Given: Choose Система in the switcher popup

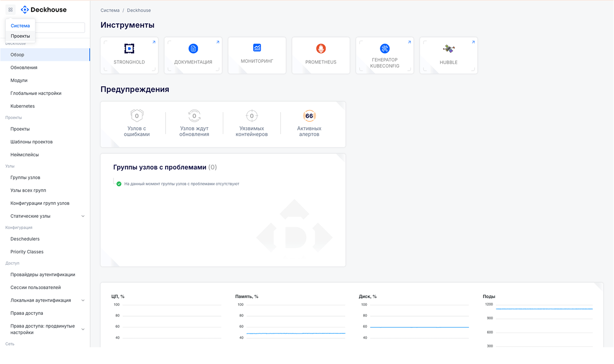Looking at the screenshot, I should [x=20, y=26].
